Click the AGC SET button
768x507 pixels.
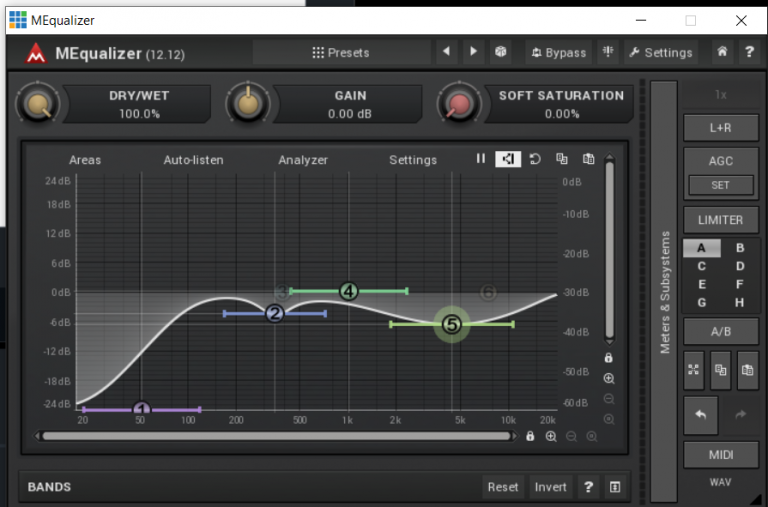pos(720,185)
